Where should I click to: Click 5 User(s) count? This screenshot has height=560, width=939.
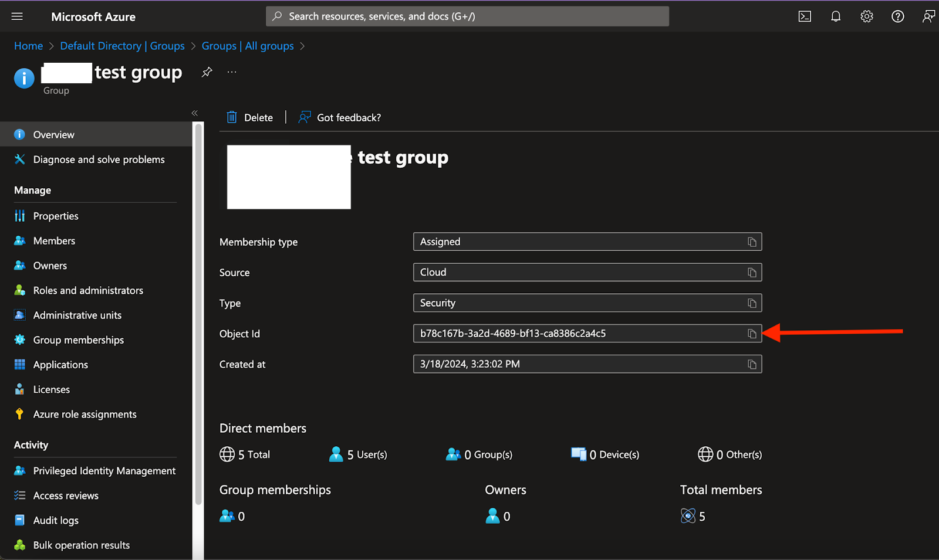(x=358, y=454)
